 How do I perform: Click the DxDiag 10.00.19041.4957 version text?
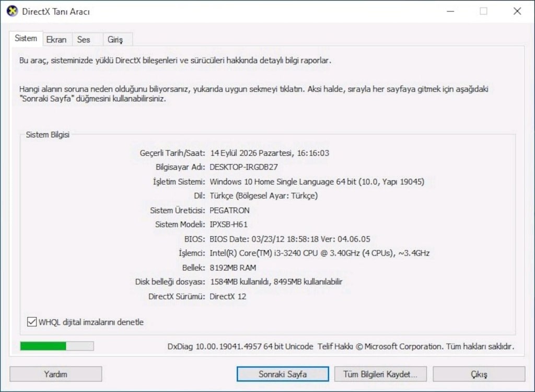click(x=240, y=346)
